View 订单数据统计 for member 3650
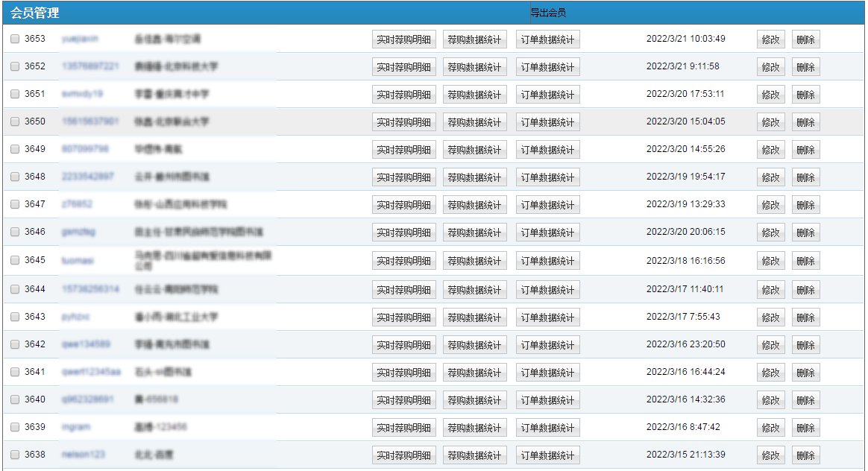Image resolution: width=868 pixels, height=471 pixels. pyautogui.click(x=547, y=122)
